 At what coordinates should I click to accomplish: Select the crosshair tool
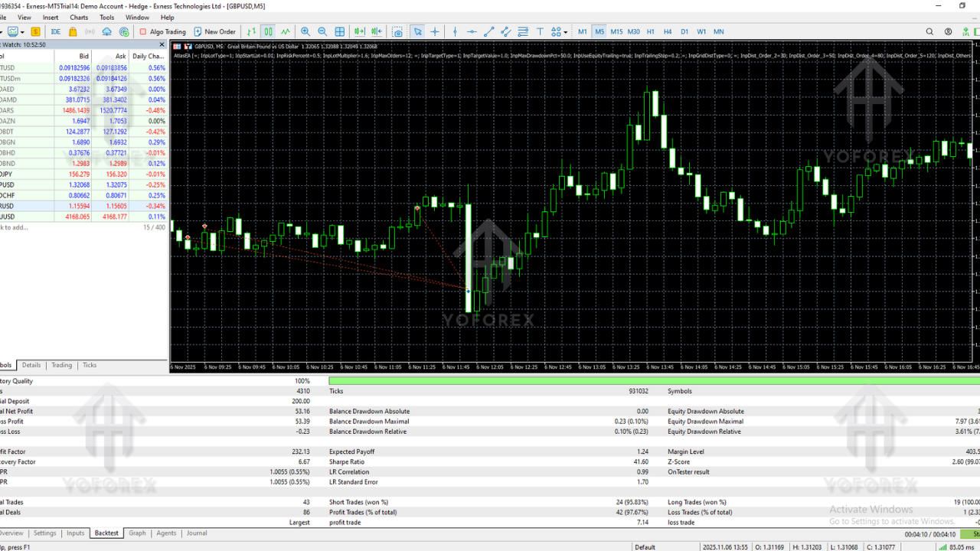[435, 31]
